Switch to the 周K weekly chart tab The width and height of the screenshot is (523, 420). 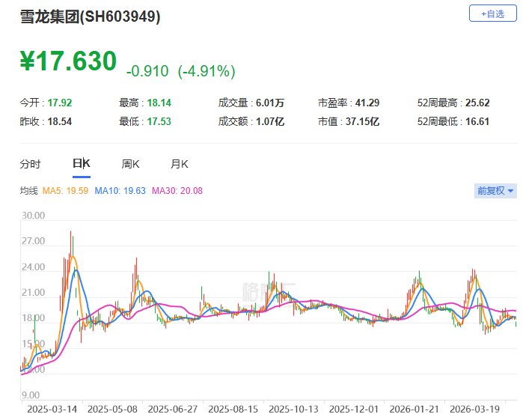tap(131, 164)
